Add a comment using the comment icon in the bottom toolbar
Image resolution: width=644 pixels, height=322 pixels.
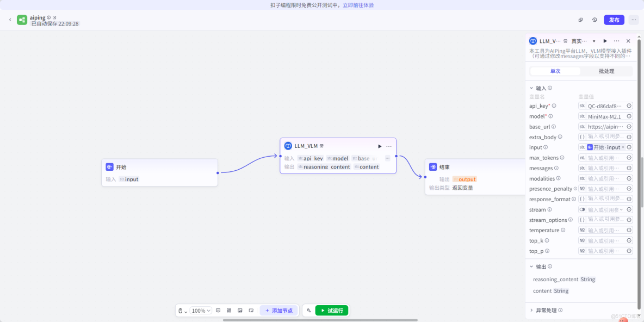tap(218, 310)
